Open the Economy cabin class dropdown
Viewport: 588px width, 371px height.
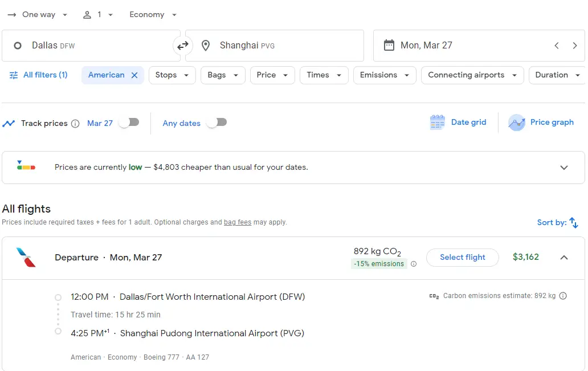pyautogui.click(x=153, y=15)
